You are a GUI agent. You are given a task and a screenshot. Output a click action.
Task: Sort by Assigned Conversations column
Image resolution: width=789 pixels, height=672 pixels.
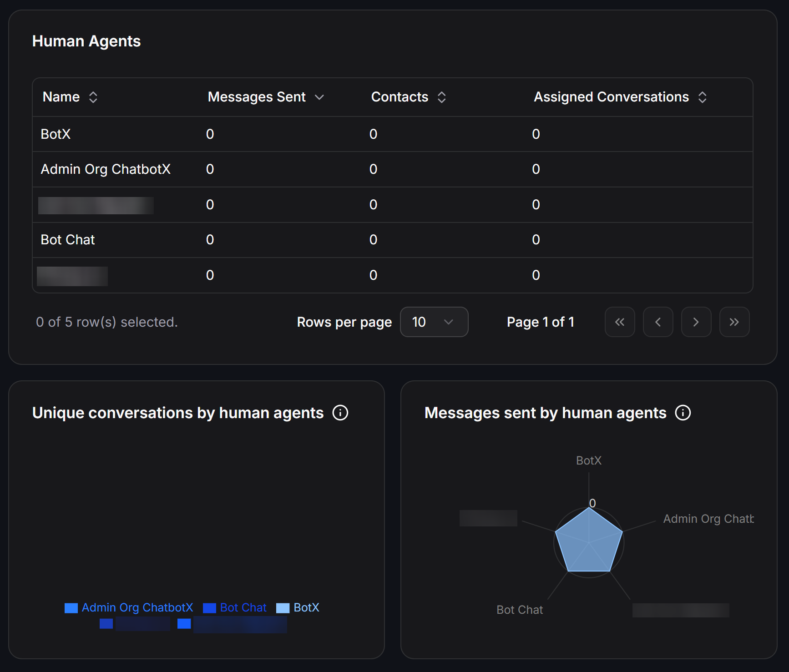(x=620, y=97)
